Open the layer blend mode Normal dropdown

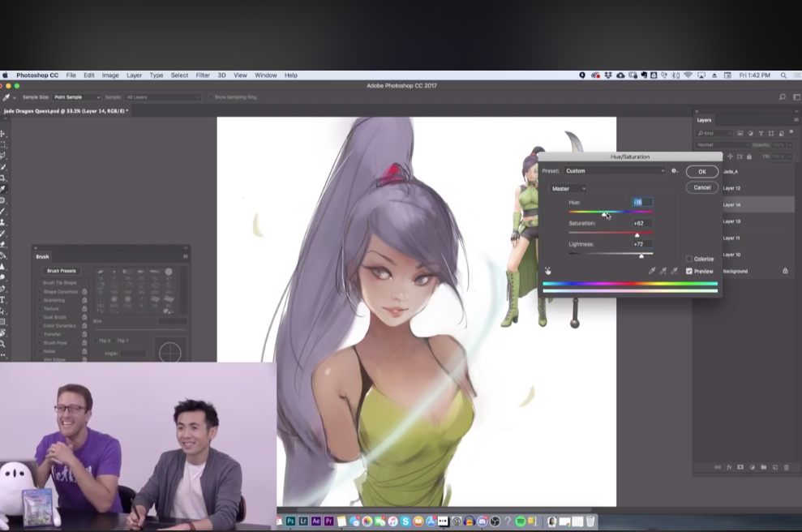722,145
